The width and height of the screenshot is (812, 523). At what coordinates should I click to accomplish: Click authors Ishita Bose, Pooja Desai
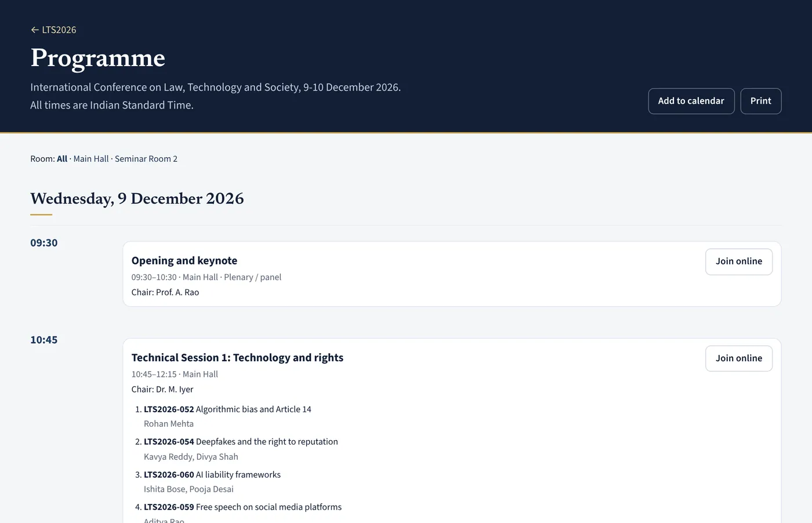pyautogui.click(x=188, y=489)
